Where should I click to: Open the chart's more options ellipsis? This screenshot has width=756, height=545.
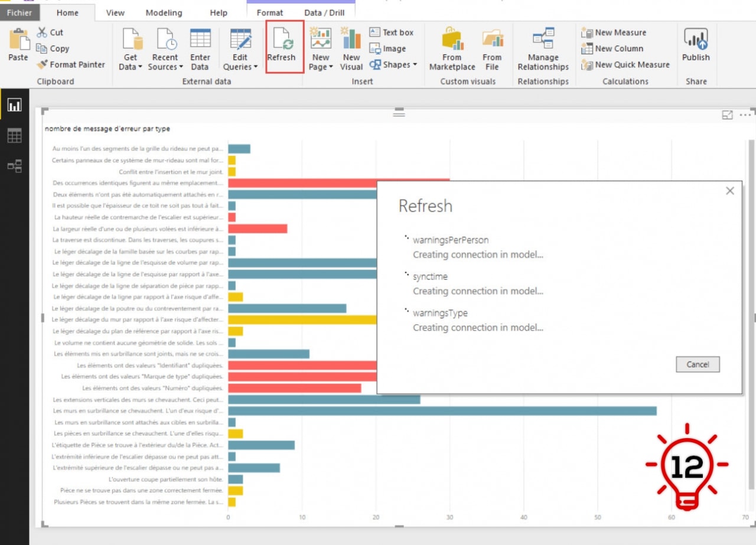[745, 115]
